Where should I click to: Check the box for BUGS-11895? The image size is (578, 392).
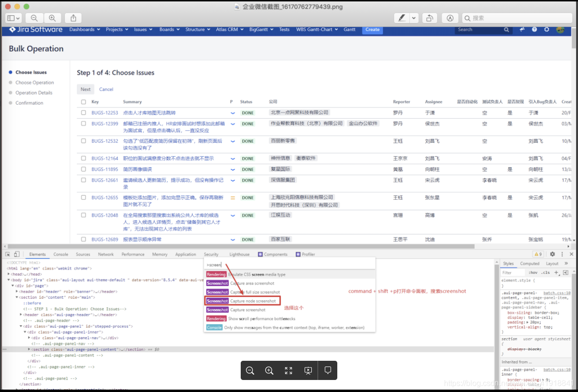coord(84,169)
